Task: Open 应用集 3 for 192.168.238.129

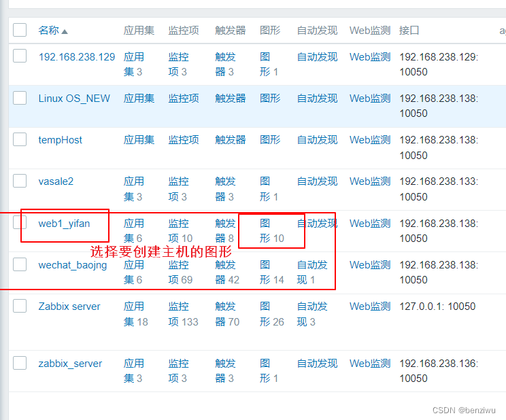Action: (133, 64)
